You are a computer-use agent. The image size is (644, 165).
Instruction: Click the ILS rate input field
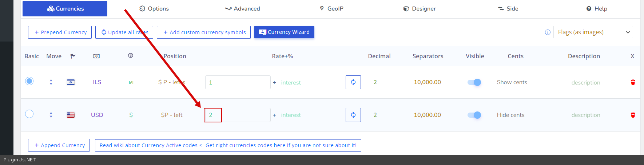[238, 82]
